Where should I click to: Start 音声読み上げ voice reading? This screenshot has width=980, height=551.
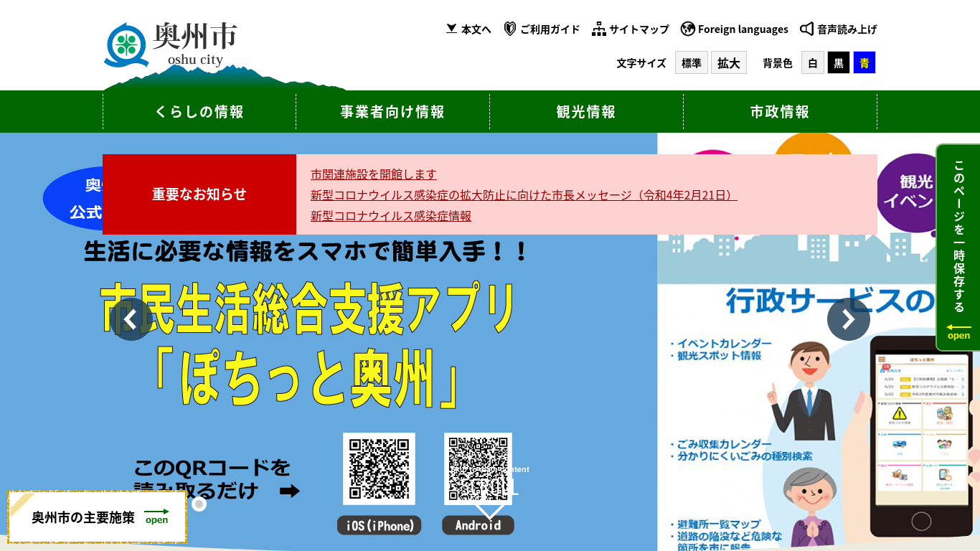[838, 29]
